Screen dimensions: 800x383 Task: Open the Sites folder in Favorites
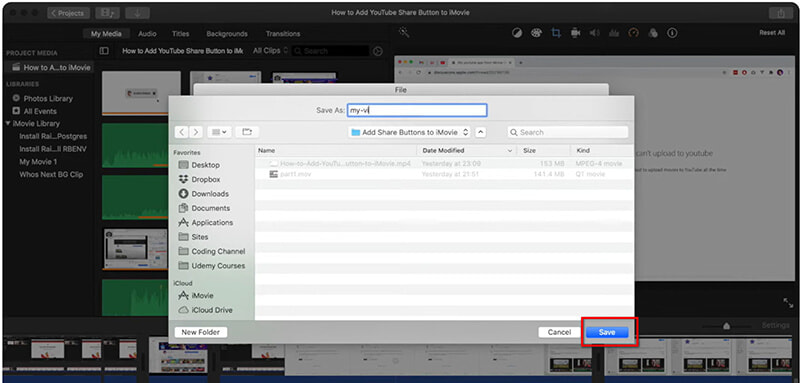tap(193, 237)
